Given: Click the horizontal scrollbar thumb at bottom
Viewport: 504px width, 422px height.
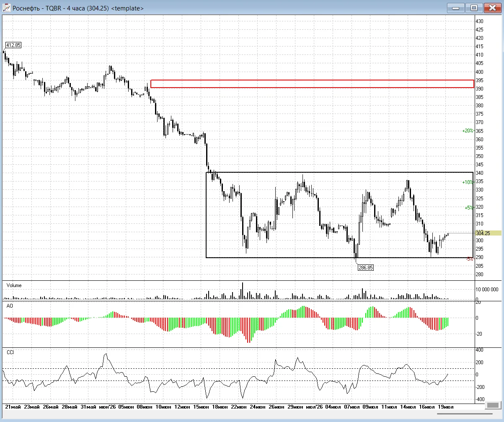Looking at the screenshot, I should pyautogui.click(x=462, y=414).
